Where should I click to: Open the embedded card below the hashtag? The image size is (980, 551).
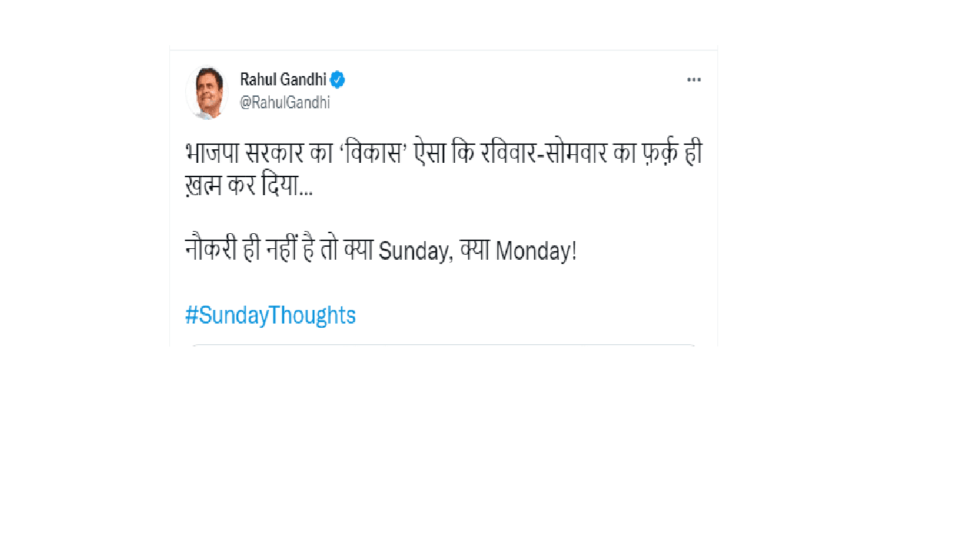click(x=443, y=346)
